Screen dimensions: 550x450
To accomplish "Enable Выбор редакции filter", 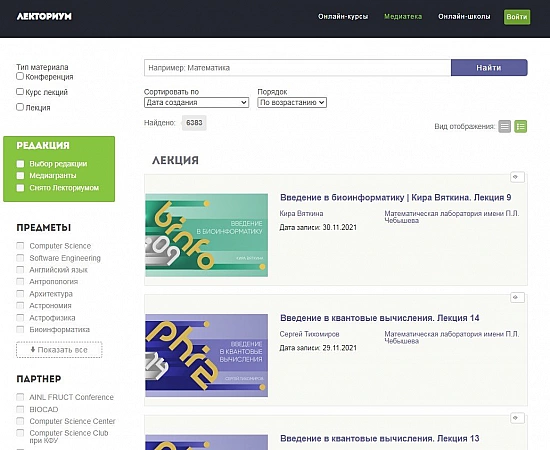I will (x=20, y=164).
